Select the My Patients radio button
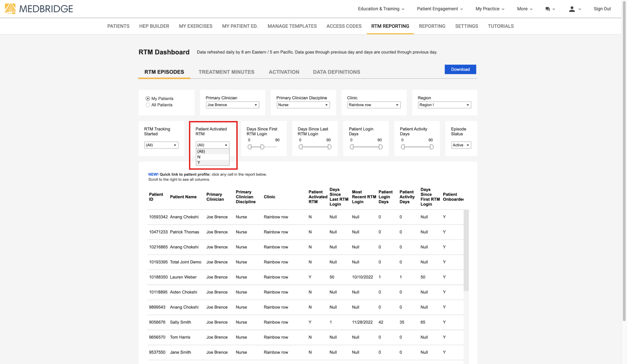Screen dimensions: 627x364 pos(148,99)
